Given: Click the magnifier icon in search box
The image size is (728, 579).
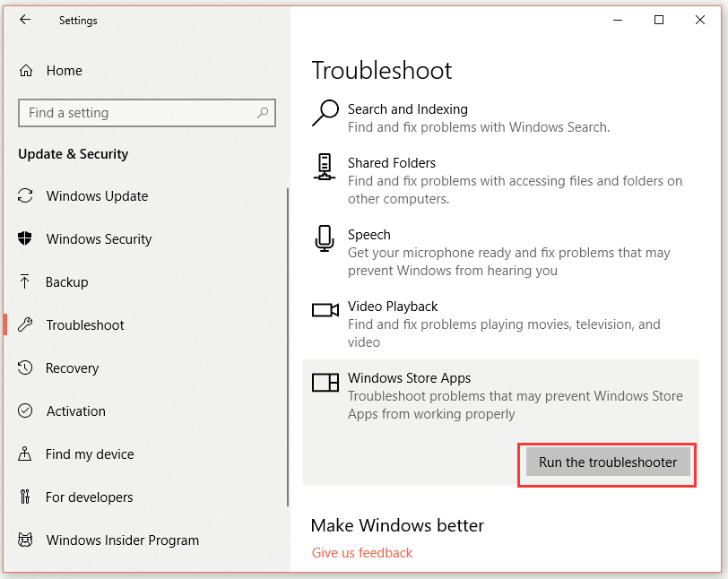Looking at the screenshot, I should (x=263, y=113).
